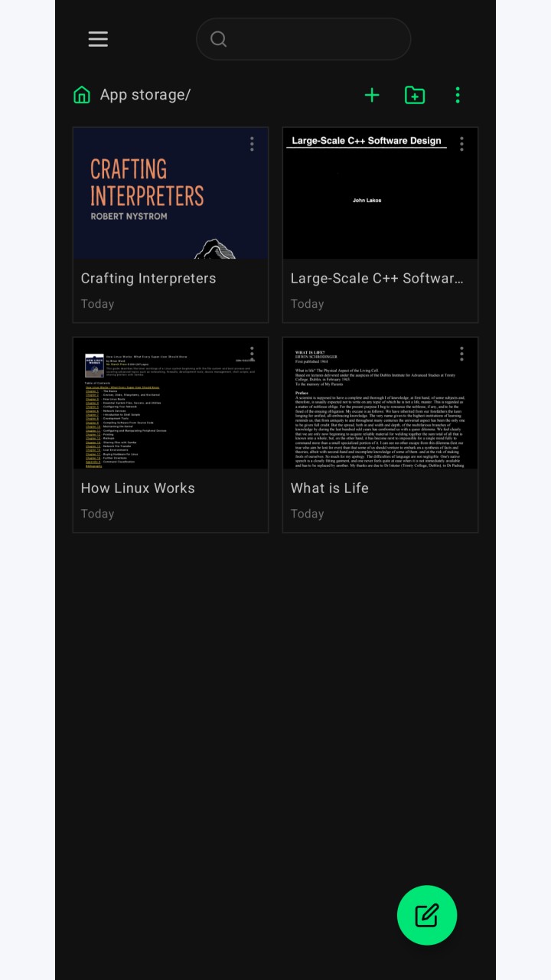Open the hamburger navigation menu
This screenshot has width=551, height=980.
coord(98,39)
